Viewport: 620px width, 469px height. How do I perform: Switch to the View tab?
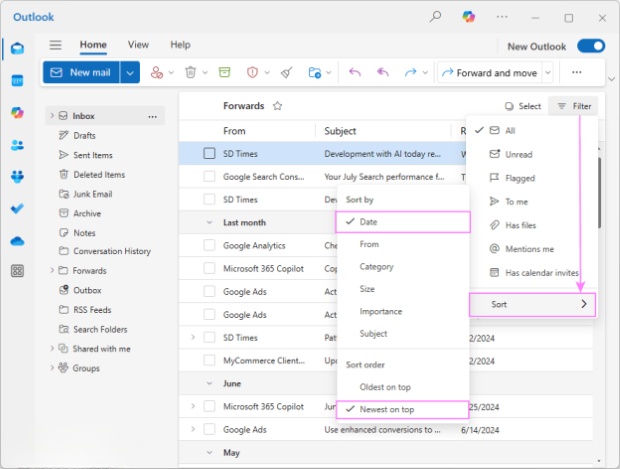[138, 45]
